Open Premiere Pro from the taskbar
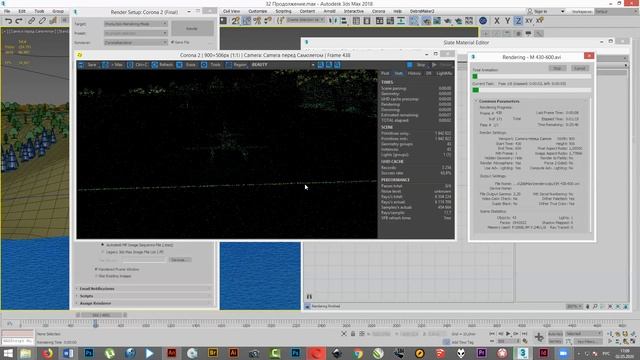The height and width of the screenshot is (360, 640). (x=482, y=353)
